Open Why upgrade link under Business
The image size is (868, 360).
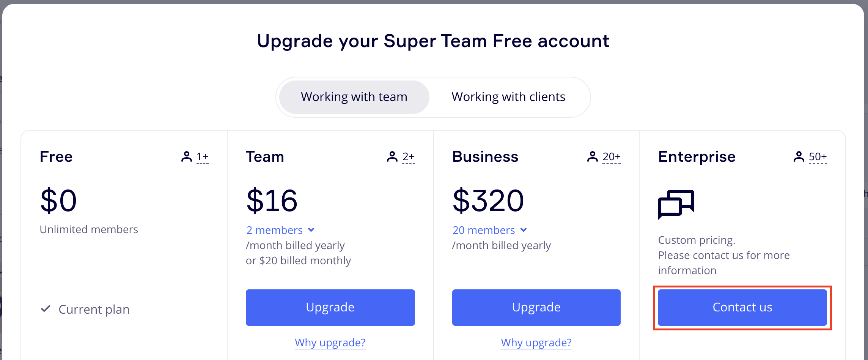(536, 343)
